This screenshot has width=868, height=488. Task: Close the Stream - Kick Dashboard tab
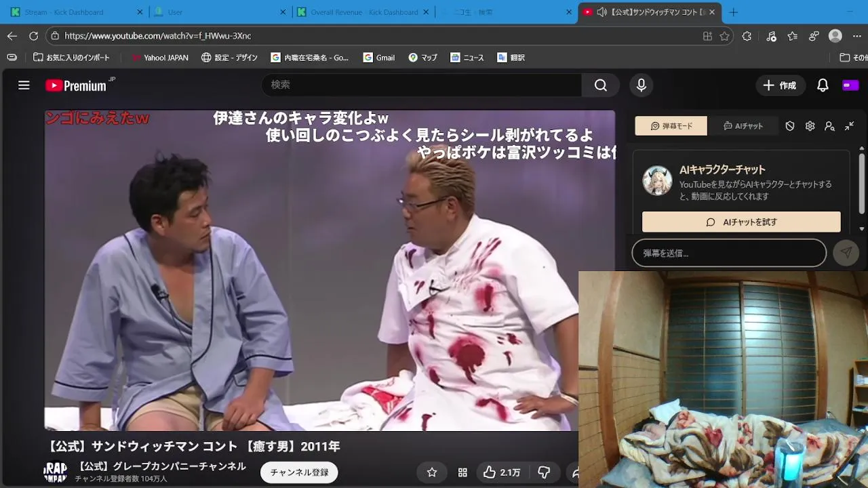(140, 12)
